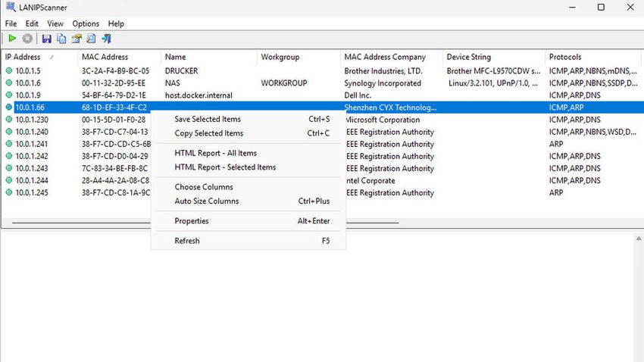Click the ICMP,ARP protocols cell of 10.0.1.66

[x=566, y=108]
